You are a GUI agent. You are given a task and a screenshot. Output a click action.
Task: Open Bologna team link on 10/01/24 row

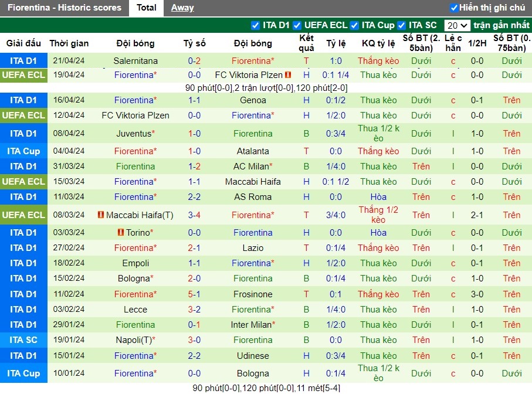(x=253, y=373)
